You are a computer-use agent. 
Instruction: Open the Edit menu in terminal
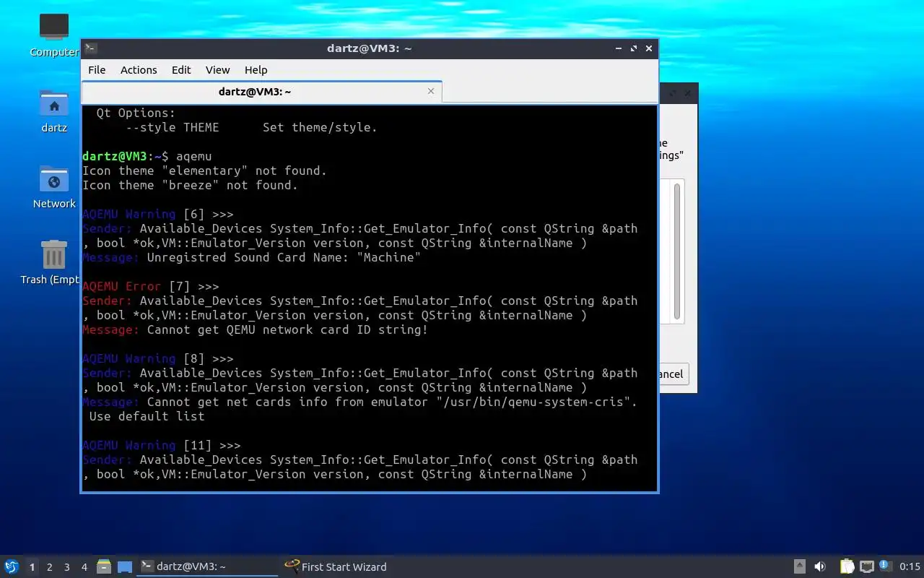(x=181, y=70)
